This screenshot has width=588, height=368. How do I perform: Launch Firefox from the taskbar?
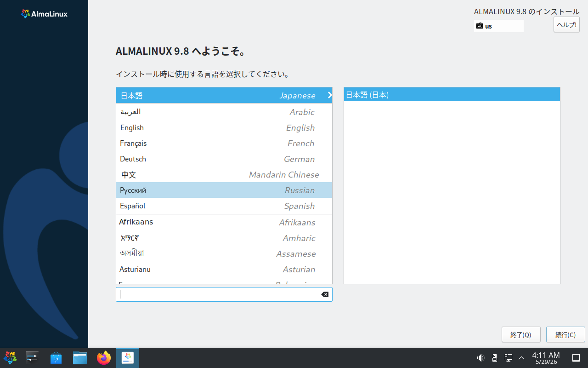click(x=104, y=357)
